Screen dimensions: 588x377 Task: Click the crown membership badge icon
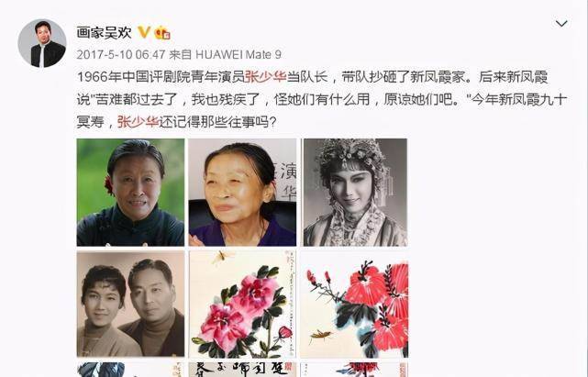tap(162, 33)
